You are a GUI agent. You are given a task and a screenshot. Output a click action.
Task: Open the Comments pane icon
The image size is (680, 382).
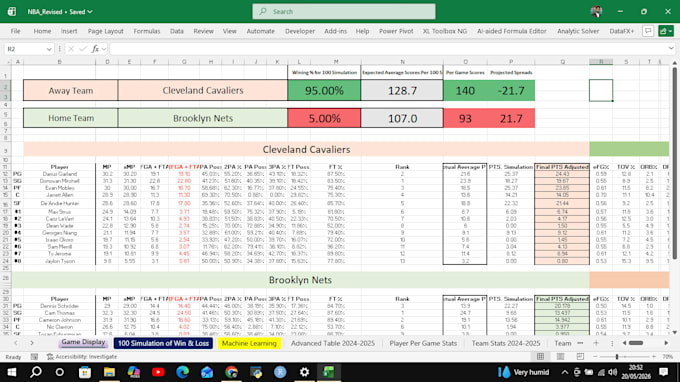648,31
